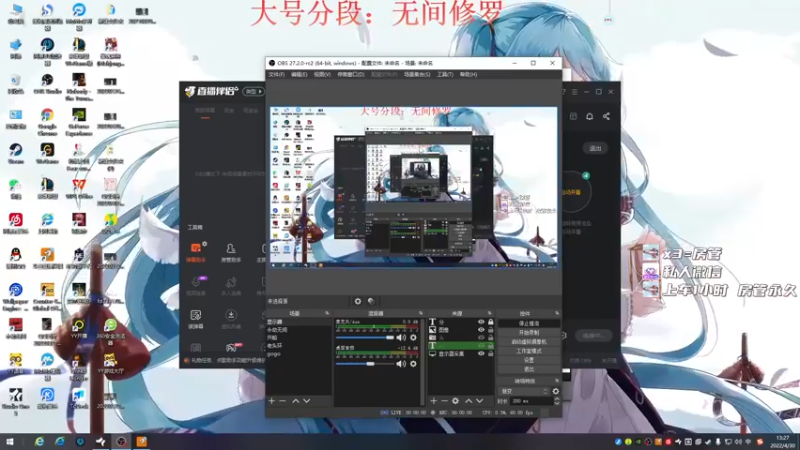The width and height of the screenshot is (800, 450).
Task: Open 弹幕助手 orange tool in 直播伴侣
Action: 196,253
